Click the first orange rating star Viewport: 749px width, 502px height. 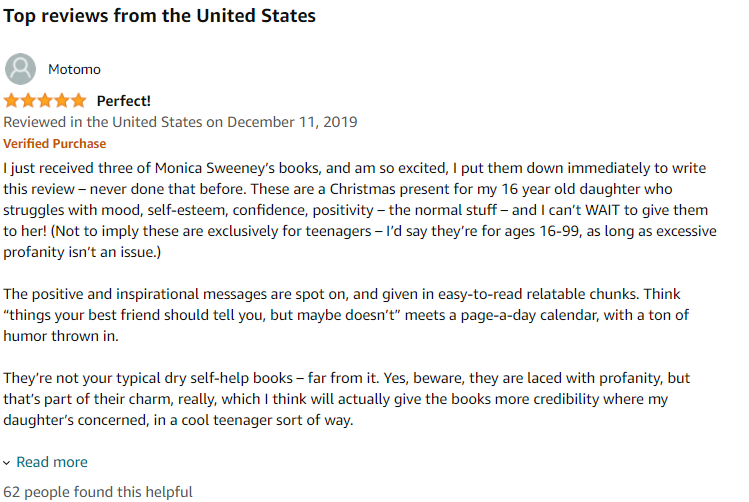coord(11,101)
